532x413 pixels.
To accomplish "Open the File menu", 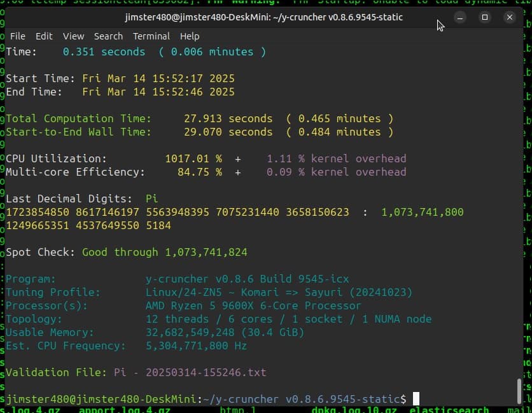I will (x=18, y=36).
